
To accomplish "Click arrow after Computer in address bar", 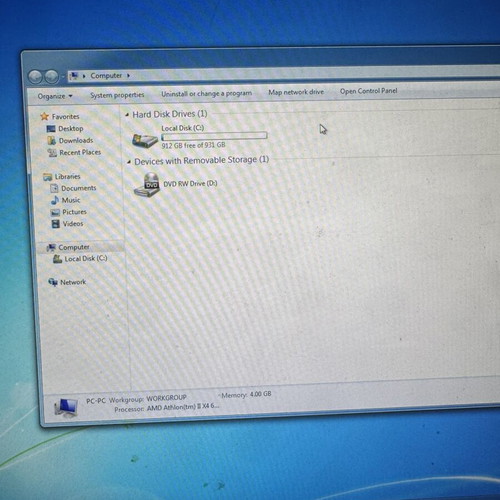I will (x=128, y=76).
